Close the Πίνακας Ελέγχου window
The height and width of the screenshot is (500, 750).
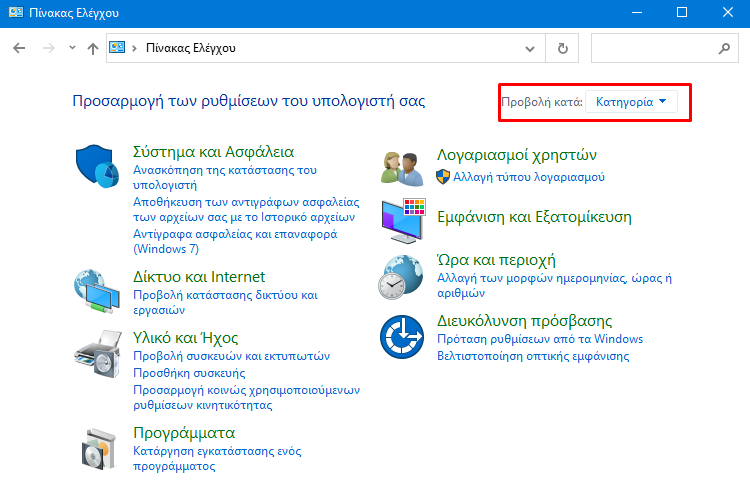tap(728, 12)
